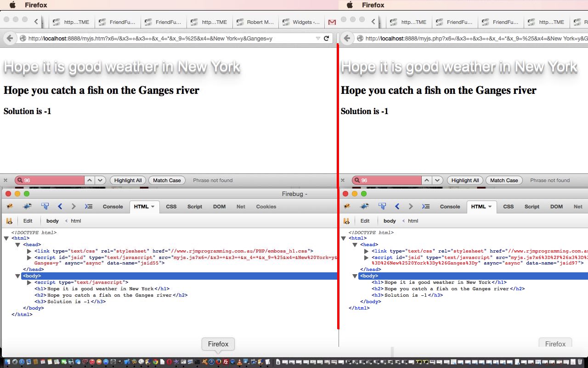Screen dimensions: 588x368
Task: Go back in left Firebug panel history
Action: [60, 207]
